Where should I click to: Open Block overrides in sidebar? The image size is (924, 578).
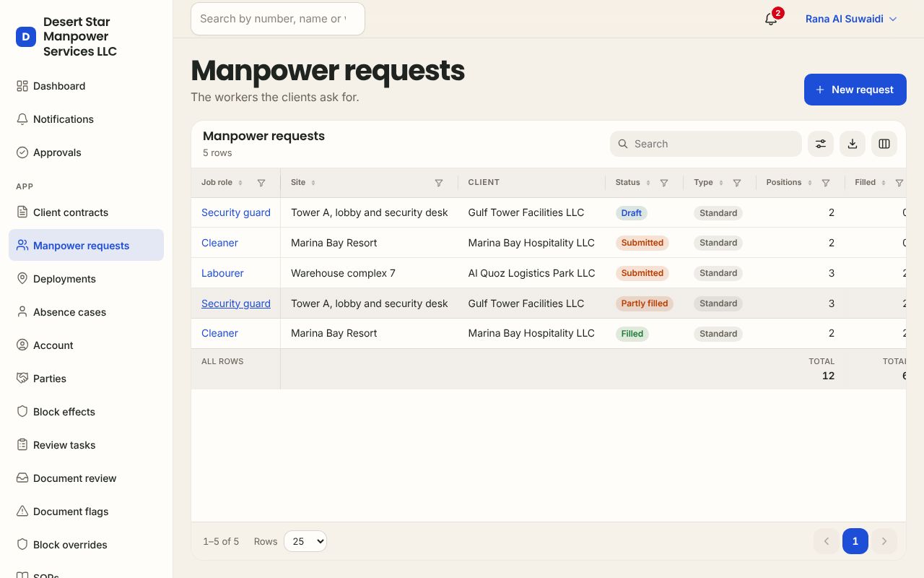[86, 545]
